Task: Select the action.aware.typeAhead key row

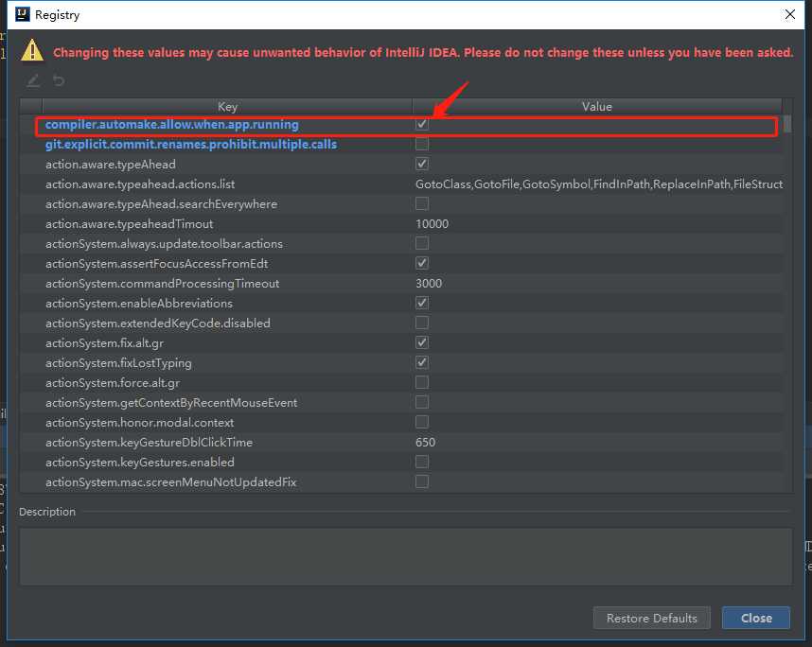Action: [x=111, y=164]
